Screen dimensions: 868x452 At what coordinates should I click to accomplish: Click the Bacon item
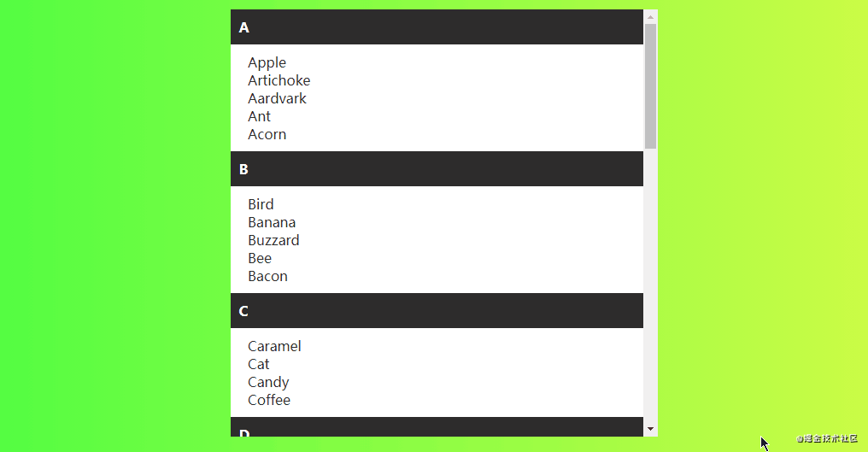click(267, 276)
